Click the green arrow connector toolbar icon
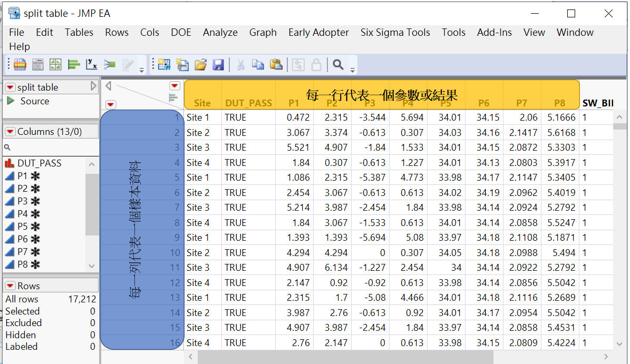 [x=109, y=64]
